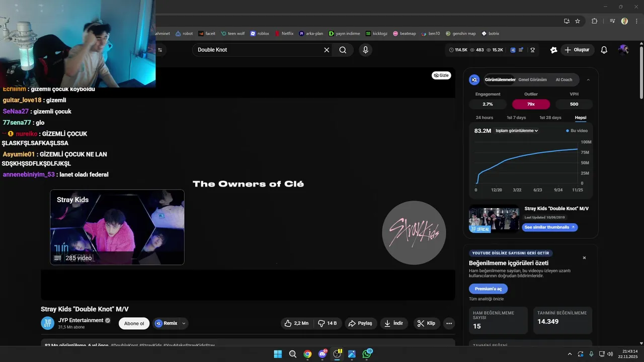This screenshot has width=644, height=362.
Task: Click the vidIQ logo in analytics panel
Action: (474, 79)
